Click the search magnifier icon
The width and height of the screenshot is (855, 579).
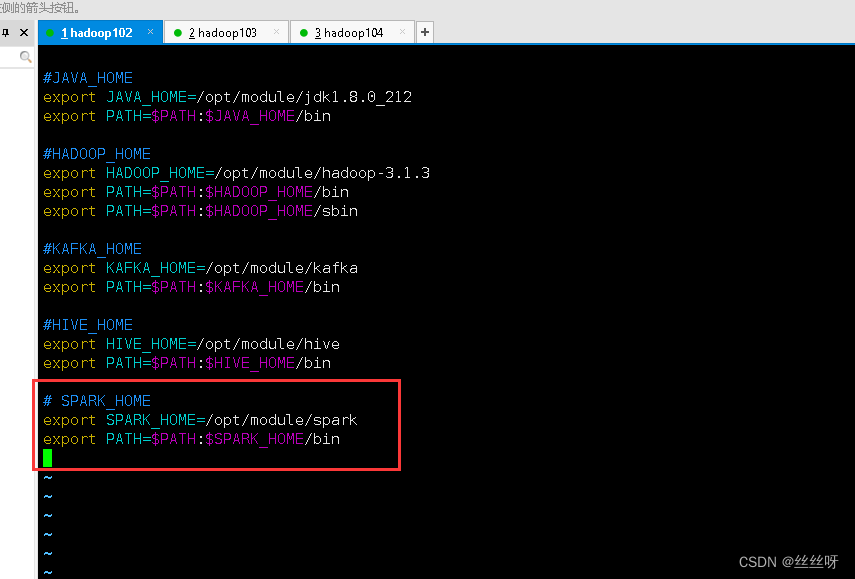pyautogui.click(x=25, y=57)
